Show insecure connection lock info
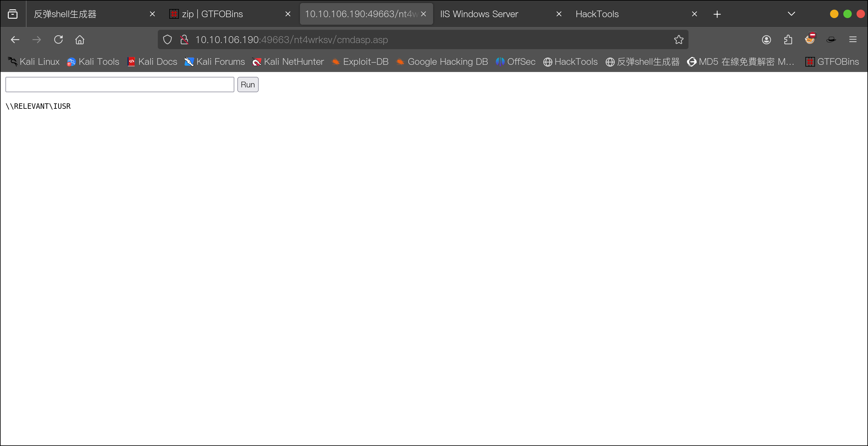 pos(184,40)
